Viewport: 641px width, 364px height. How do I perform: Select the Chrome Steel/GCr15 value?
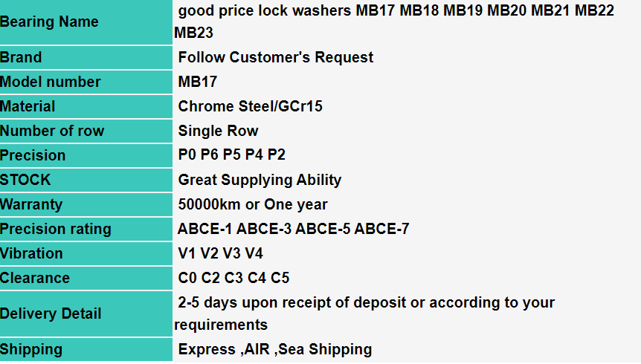(x=251, y=106)
